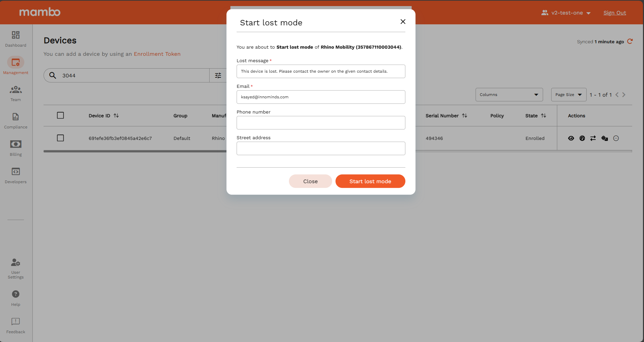Screen dimensions: 644x342
Task: Select Management in the sidebar
Action: coord(16,66)
